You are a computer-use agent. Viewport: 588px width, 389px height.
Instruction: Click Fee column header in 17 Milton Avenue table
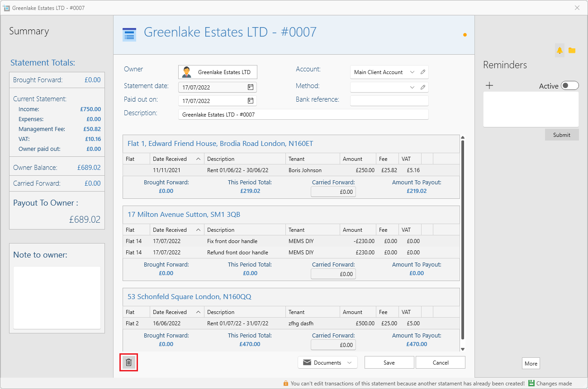pyautogui.click(x=387, y=230)
